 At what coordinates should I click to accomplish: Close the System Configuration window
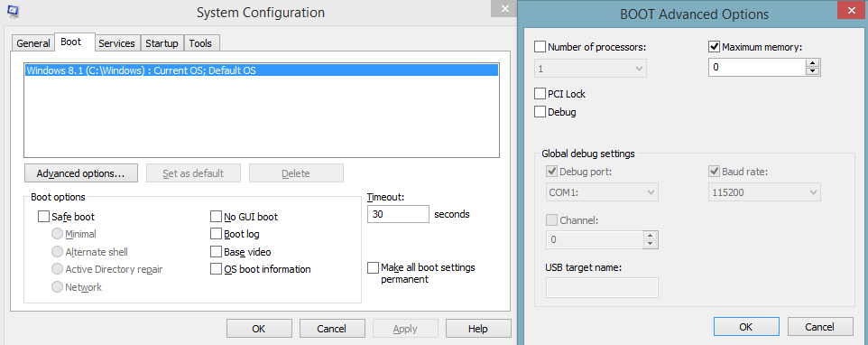(x=503, y=8)
